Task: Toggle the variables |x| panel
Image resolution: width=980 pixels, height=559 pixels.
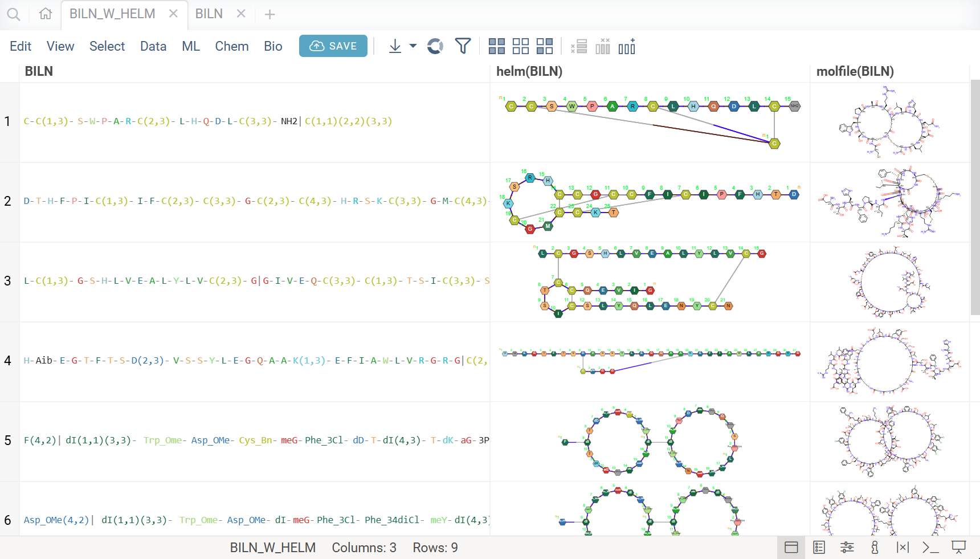Action: click(903, 548)
